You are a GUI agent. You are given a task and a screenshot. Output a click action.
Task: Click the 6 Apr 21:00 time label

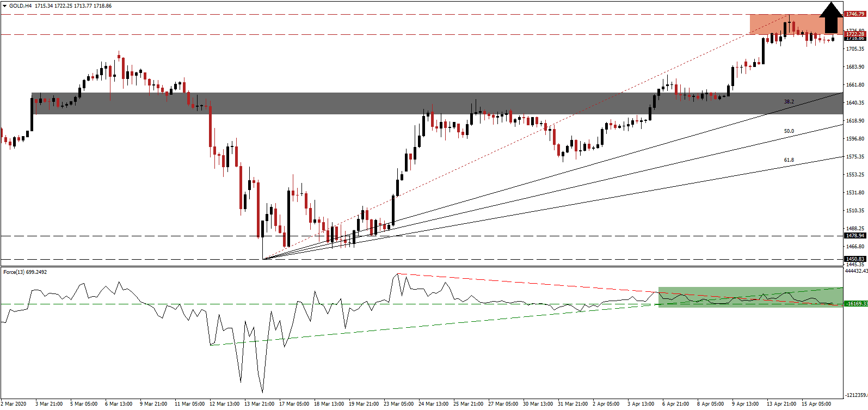coord(676,404)
